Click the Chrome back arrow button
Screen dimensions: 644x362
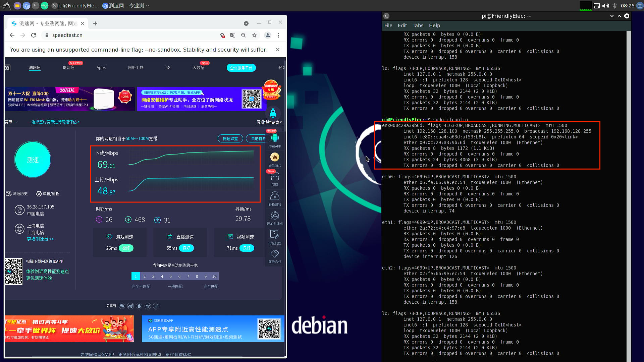pos(12,35)
